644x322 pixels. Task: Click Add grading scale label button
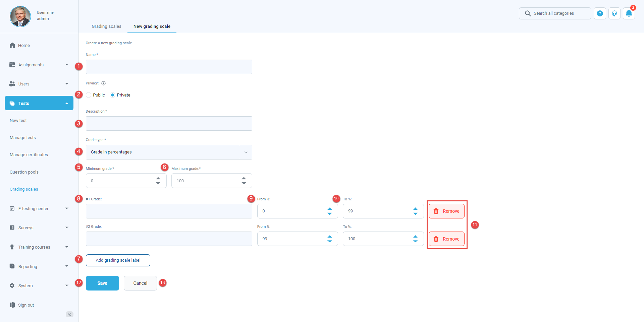coord(118,260)
